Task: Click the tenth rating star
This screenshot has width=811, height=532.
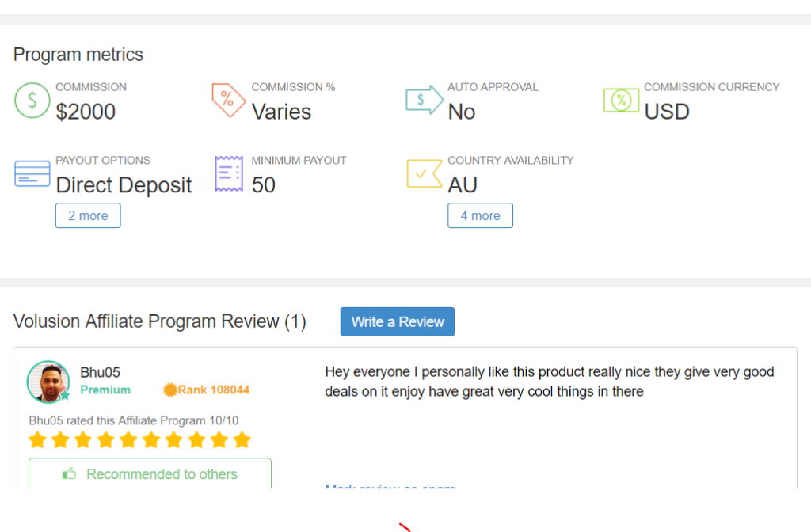Action: (x=242, y=440)
